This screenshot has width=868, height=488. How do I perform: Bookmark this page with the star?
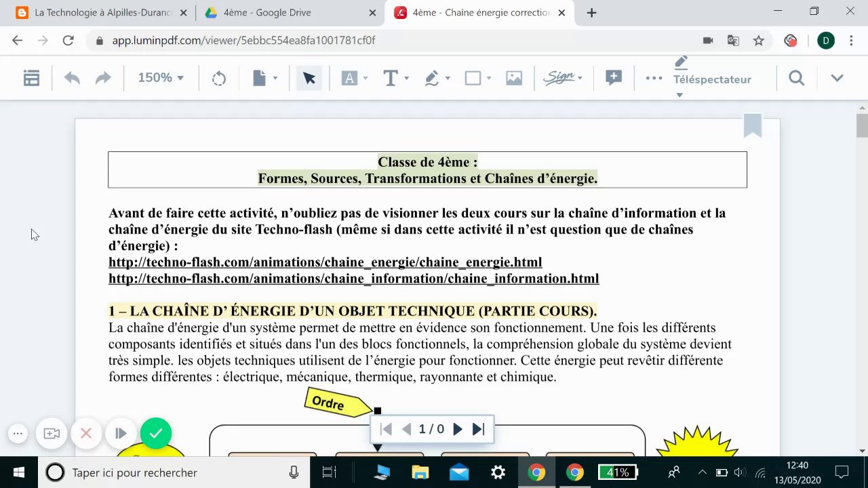[x=758, y=41]
